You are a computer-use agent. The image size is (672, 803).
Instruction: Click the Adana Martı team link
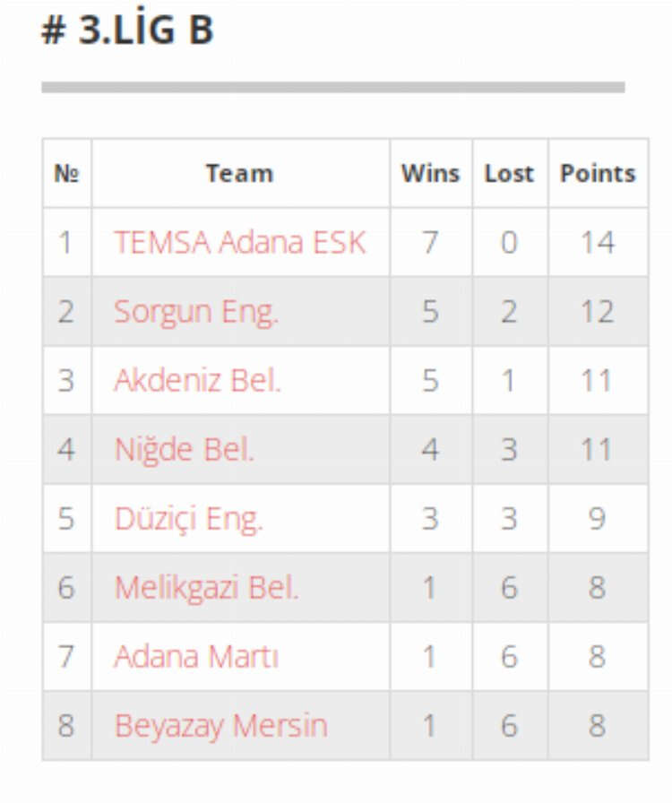coord(196,657)
